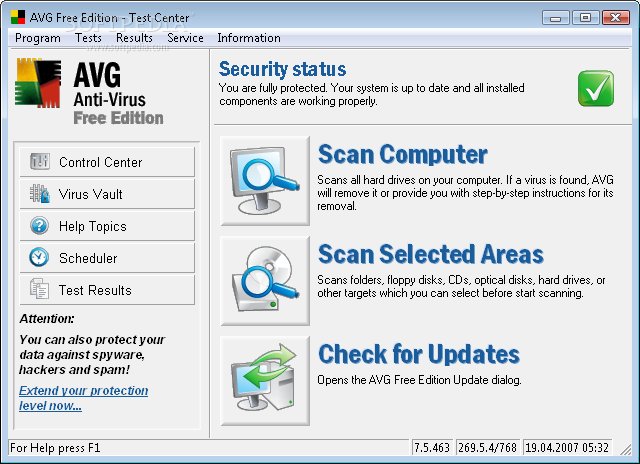The height and width of the screenshot is (464, 640).
Task: Click the Control Center sliders icon
Action: 40,162
